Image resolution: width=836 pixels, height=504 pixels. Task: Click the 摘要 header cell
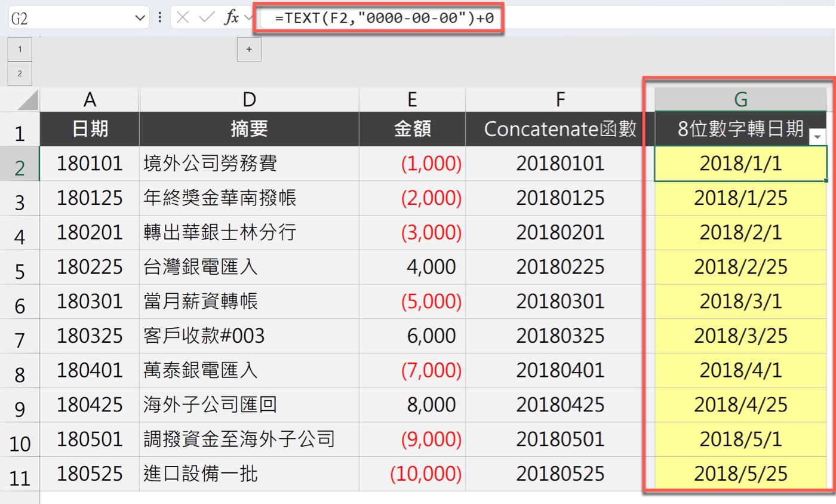point(249,129)
